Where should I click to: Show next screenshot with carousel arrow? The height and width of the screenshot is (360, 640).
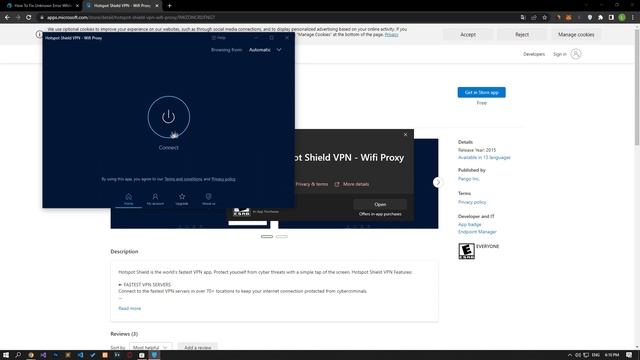coord(438,182)
